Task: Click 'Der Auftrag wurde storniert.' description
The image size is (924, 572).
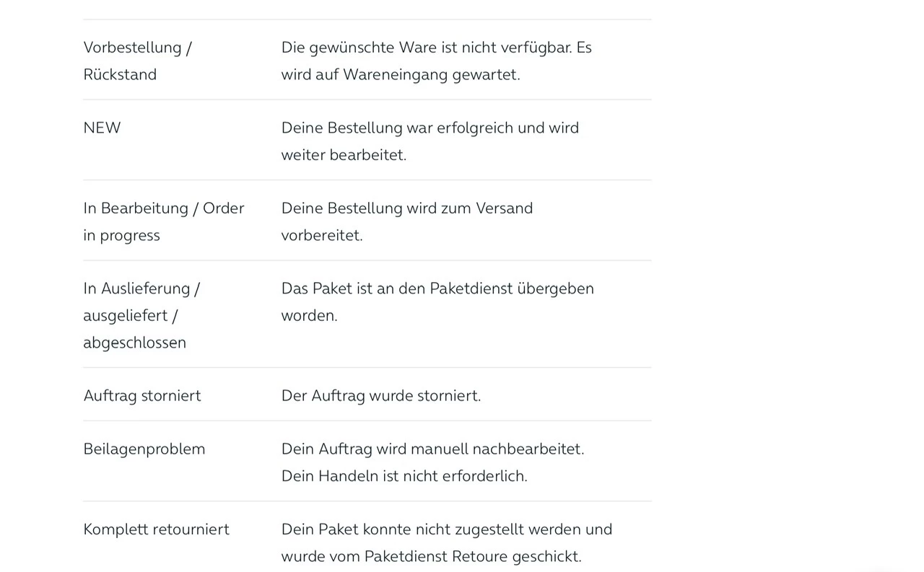Action: click(x=380, y=395)
